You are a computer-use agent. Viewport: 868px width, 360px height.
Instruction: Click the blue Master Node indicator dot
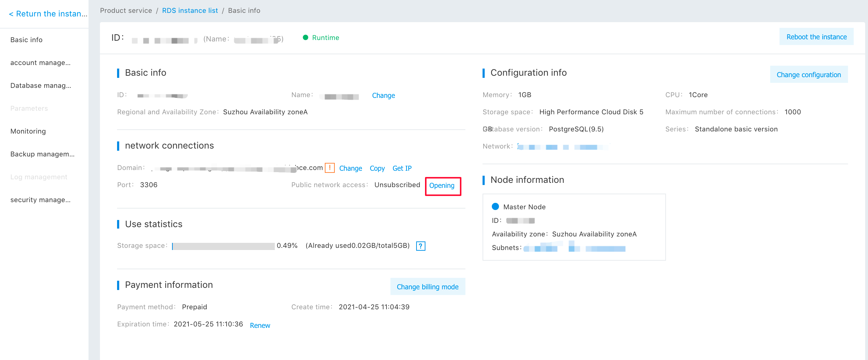coord(495,206)
